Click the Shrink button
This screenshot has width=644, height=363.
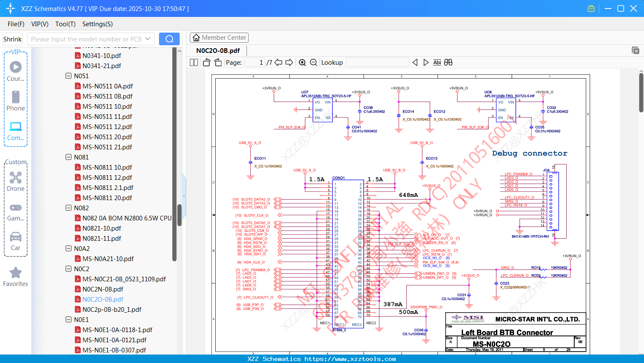point(13,39)
